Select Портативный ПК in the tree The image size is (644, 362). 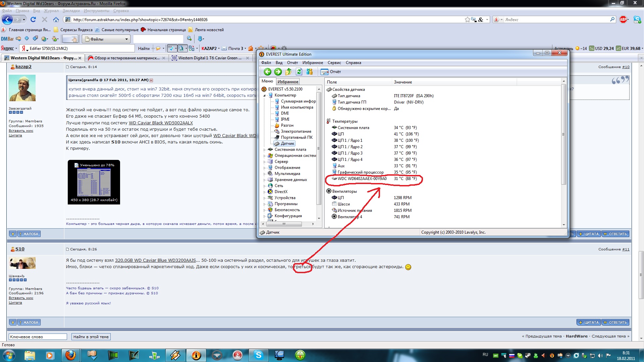(297, 137)
